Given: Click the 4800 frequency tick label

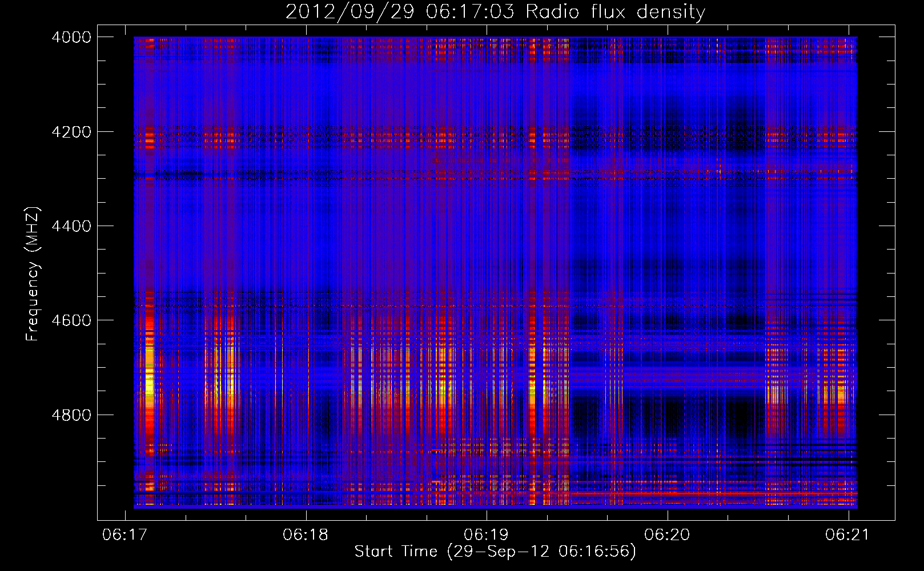Looking at the screenshot, I should [x=71, y=415].
